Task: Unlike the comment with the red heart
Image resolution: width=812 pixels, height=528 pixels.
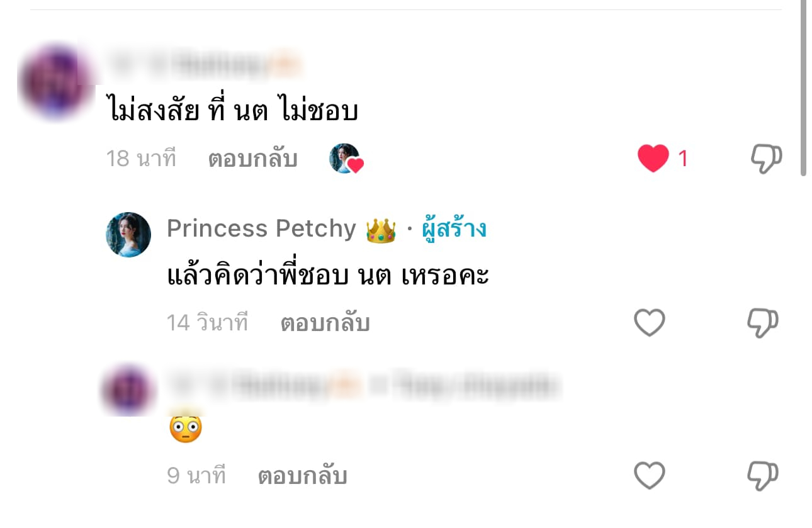Action: click(x=653, y=159)
